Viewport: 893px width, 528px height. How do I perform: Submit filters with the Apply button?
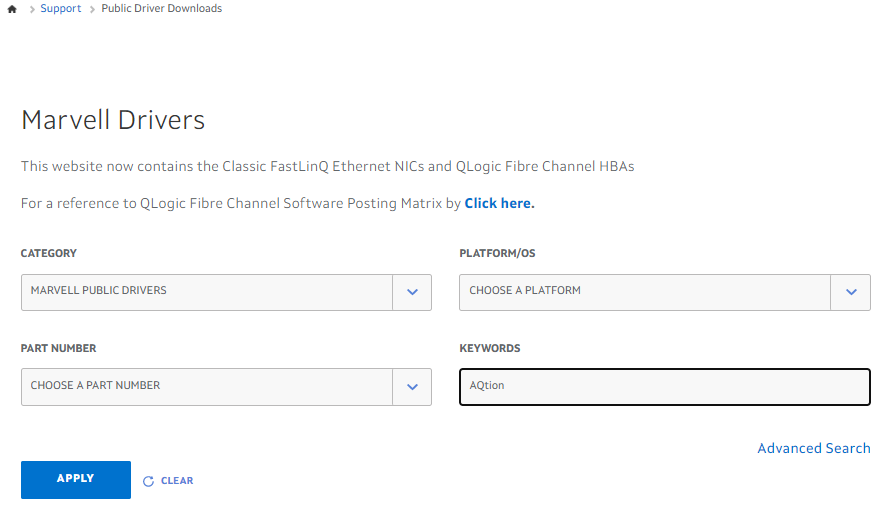(76, 480)
